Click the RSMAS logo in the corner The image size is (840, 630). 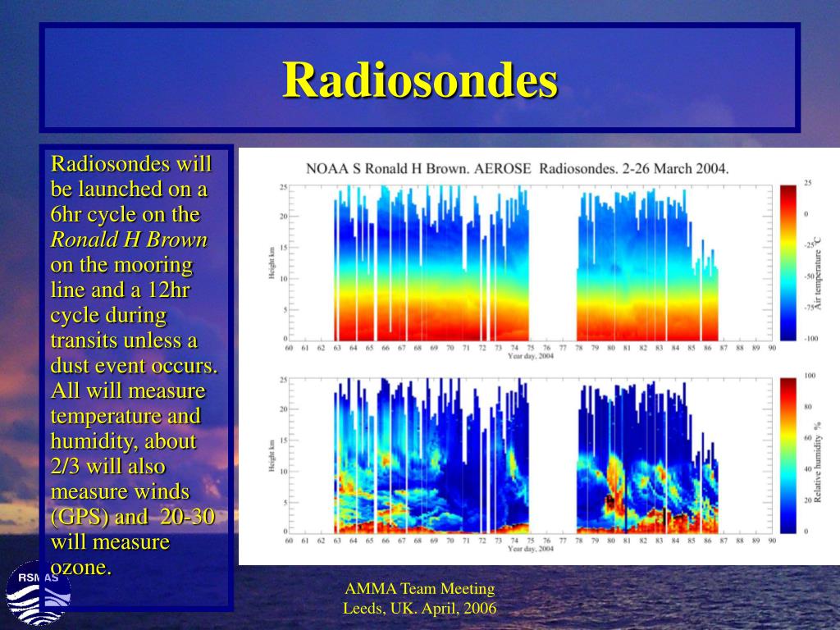(x=38, y=594)
